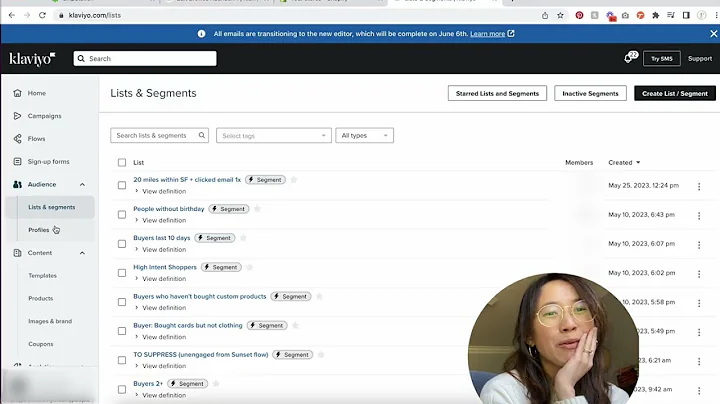This screenshot has height=404, width=720.
Task: Open the All types filter dropdown
Action: point(364,135)
